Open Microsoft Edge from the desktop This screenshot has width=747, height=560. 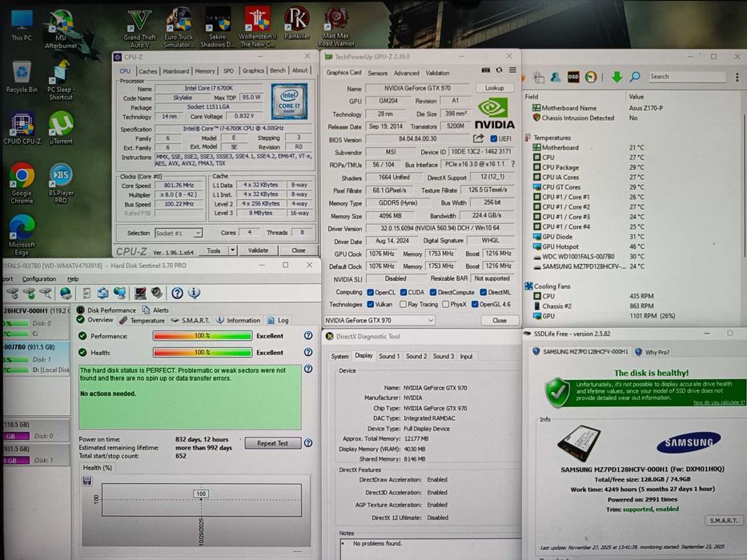(x=22, y=235)
